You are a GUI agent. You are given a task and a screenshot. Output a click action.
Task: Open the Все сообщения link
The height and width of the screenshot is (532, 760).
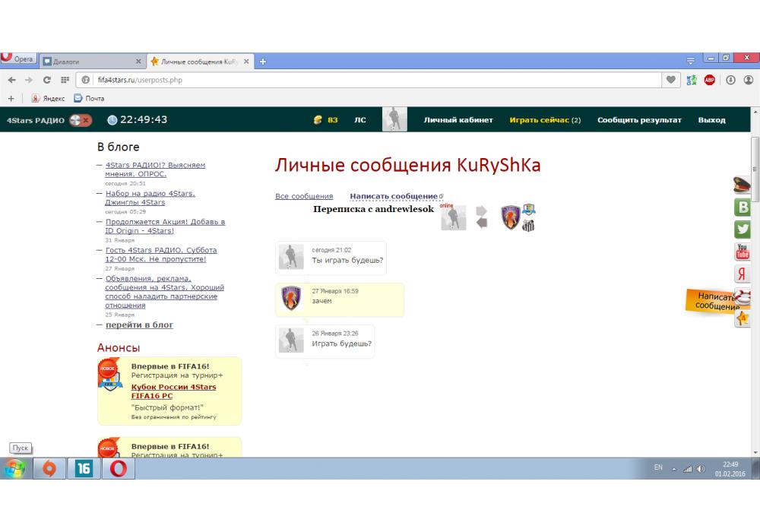pyautogui.click(x=304, y=196)
